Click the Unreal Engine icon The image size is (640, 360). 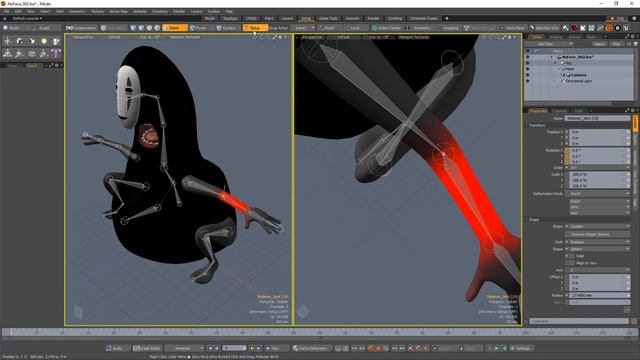[625, 28]
